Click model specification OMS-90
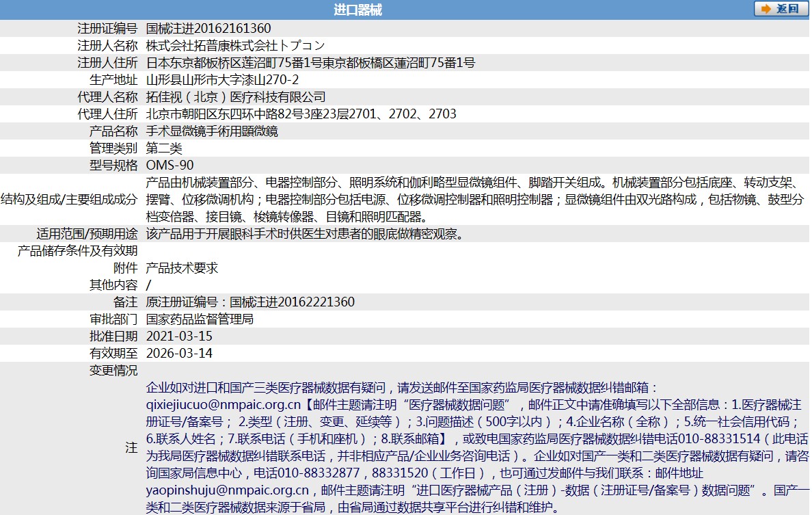The height and width of the screenshot is (515, 812). click(170, 166)
